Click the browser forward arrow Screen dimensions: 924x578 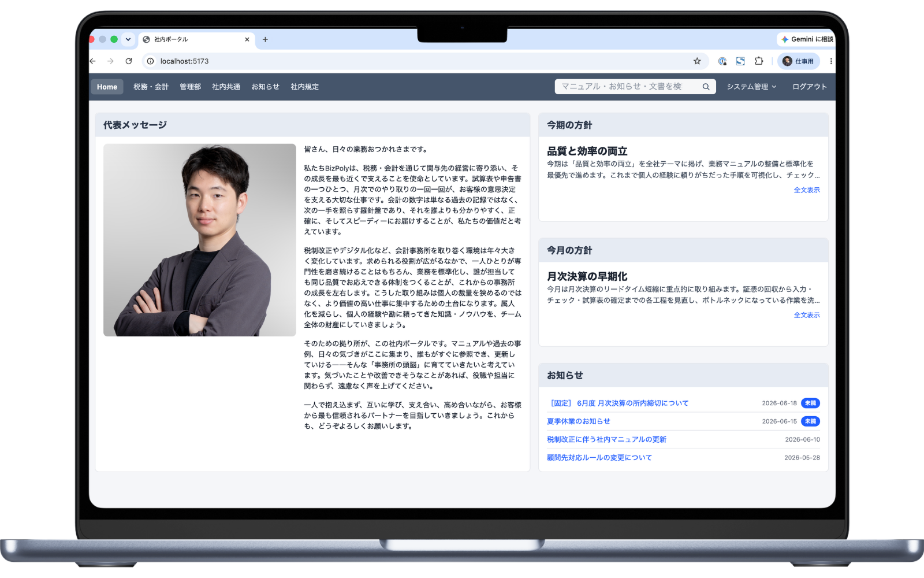[x=110, y=61]
